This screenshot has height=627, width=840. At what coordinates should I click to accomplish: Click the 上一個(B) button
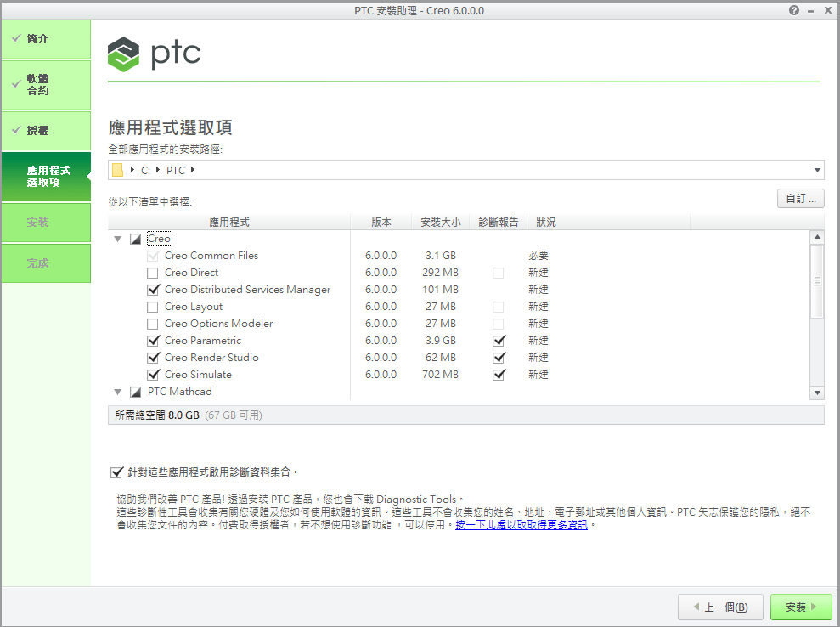tap(719, 607)
